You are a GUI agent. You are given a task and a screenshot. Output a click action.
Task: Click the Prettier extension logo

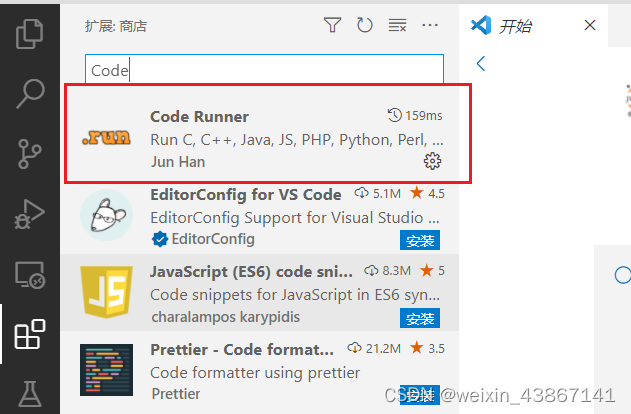107,370
